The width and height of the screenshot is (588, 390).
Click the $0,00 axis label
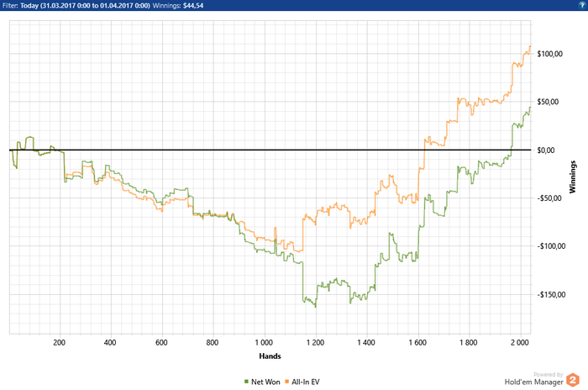[546, 150]
